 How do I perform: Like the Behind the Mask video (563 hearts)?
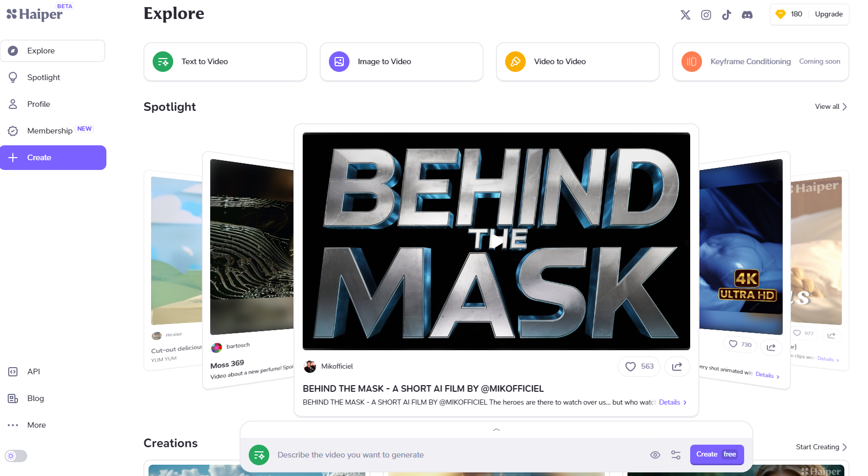(639, 367)
